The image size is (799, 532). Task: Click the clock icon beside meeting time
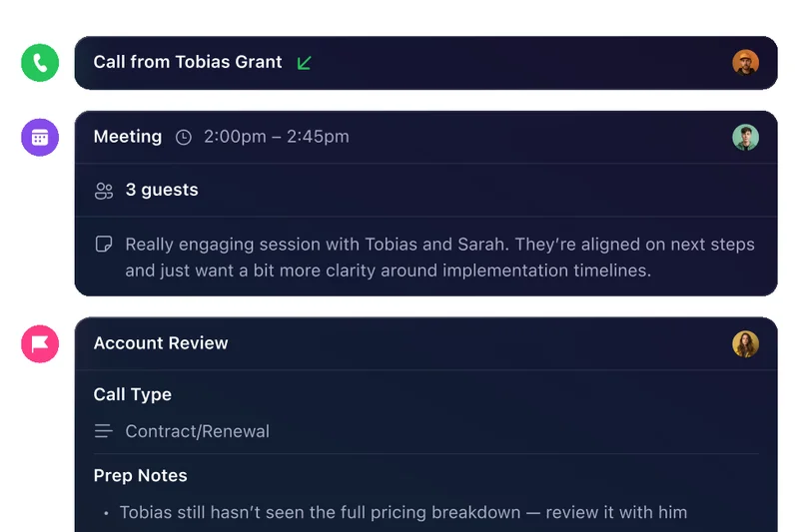tap(184, 138)
